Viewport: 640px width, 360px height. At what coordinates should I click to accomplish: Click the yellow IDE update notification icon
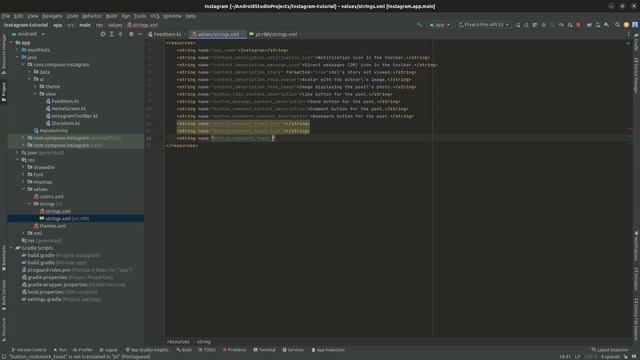point(626,25)
